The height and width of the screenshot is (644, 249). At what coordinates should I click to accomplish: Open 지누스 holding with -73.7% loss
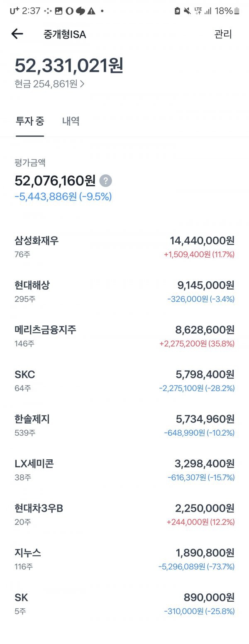(124, 559)
